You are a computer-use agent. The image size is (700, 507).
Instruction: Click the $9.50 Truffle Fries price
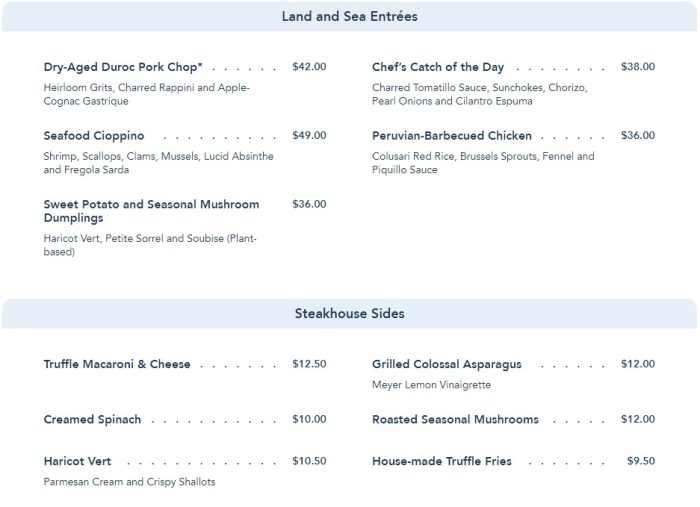pos(641,462)
